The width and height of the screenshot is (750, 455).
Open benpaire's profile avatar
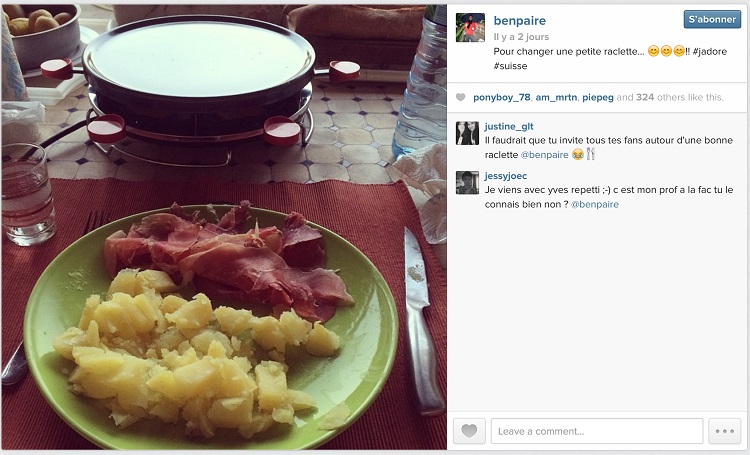(470, 27)
